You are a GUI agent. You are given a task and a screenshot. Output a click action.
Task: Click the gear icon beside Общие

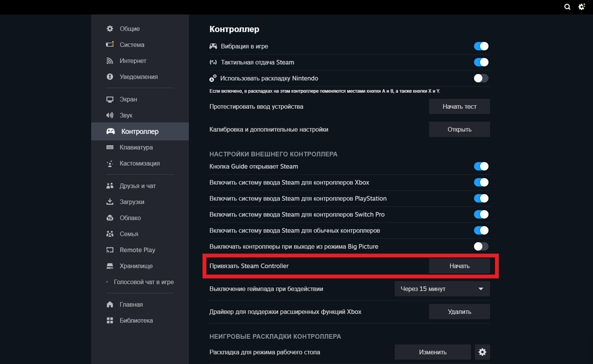110,28
